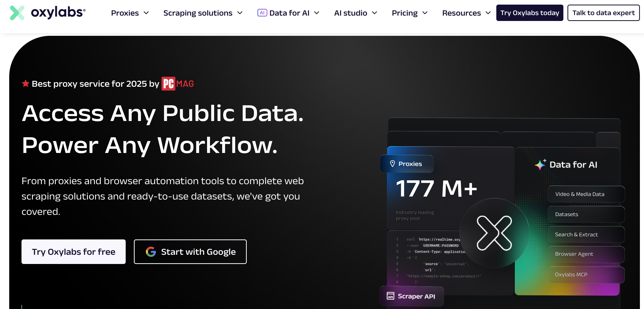This screenshot has width=644, height=309.
Task: Click the AI badge beside Data for AI
Action: 262,13
